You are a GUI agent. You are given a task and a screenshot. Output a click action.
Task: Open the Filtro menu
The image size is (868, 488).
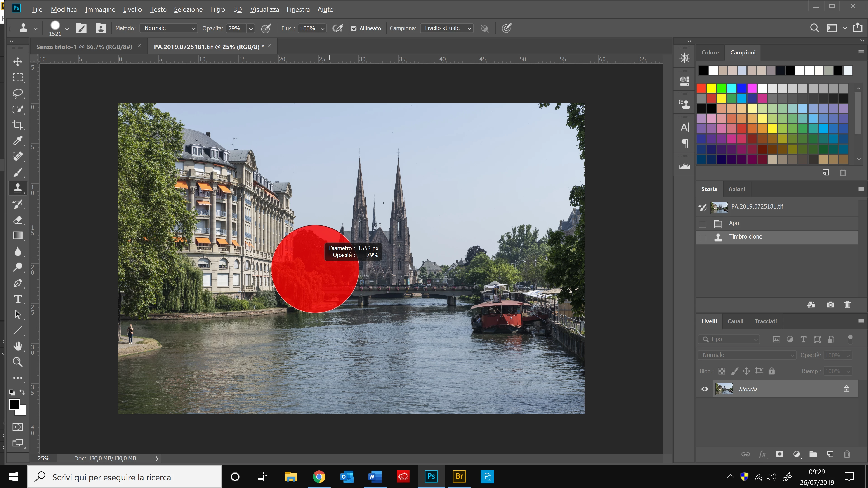(217, 9)
